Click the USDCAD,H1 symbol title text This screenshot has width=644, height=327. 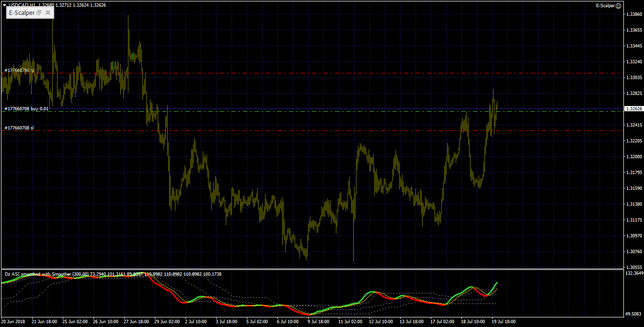[x=22, y=5]
